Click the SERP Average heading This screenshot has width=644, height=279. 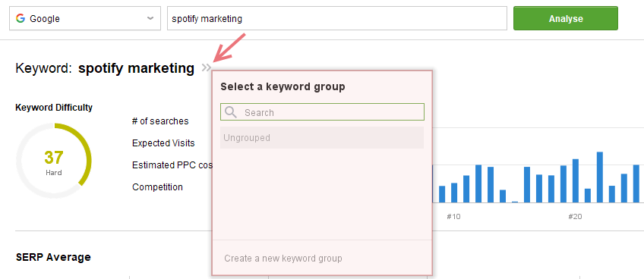click(x=53, y=257)
